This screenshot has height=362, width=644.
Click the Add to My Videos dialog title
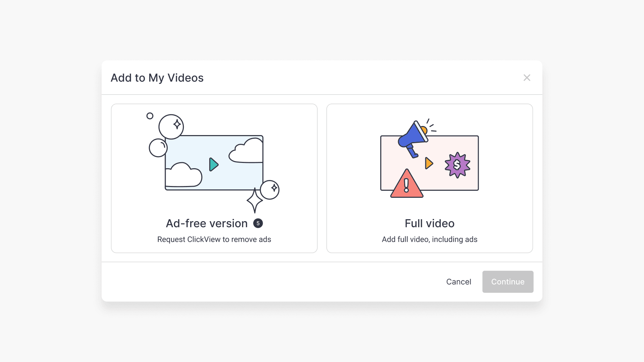[157, 77]
